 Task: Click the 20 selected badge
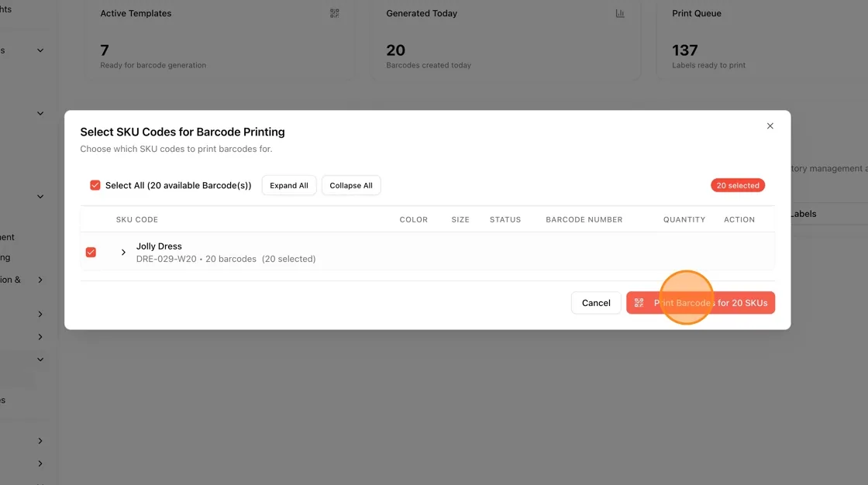click(x=737, y=185)
